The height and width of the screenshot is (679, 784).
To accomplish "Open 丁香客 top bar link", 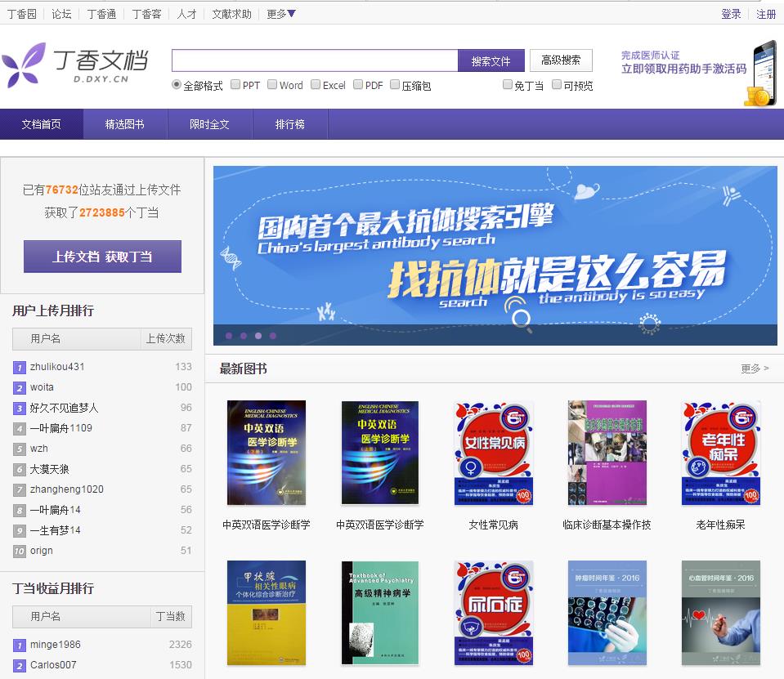I will click(x=146, y=14).
